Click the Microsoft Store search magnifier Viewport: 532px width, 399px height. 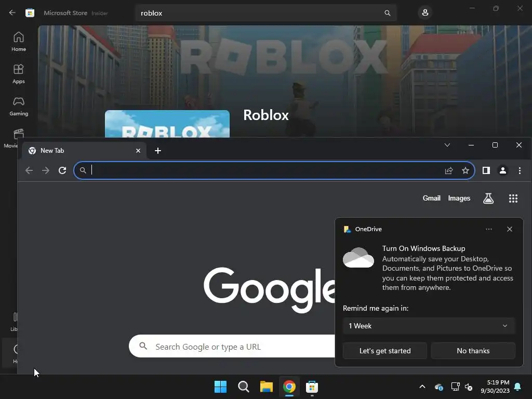(x=387, y=13)
